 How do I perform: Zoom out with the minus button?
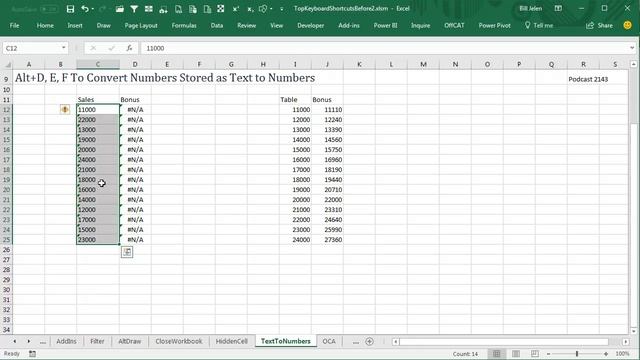[549, 354]
